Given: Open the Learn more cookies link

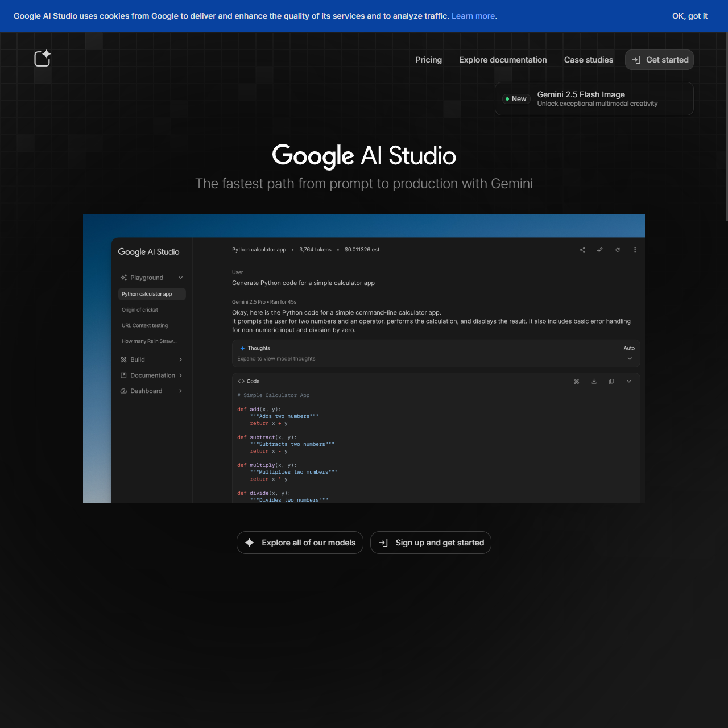Looking at the screenshot, I should tap(473, 16).
